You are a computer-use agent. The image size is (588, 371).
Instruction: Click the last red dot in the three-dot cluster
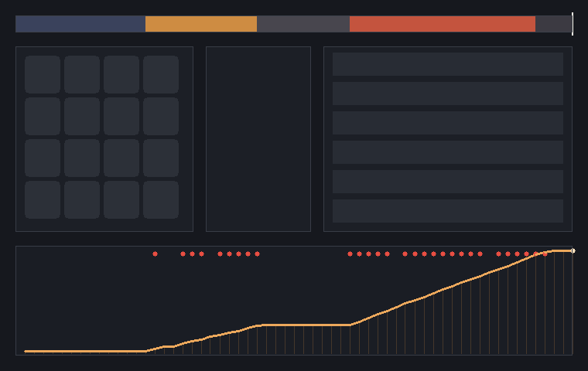[x=202, y=254]
